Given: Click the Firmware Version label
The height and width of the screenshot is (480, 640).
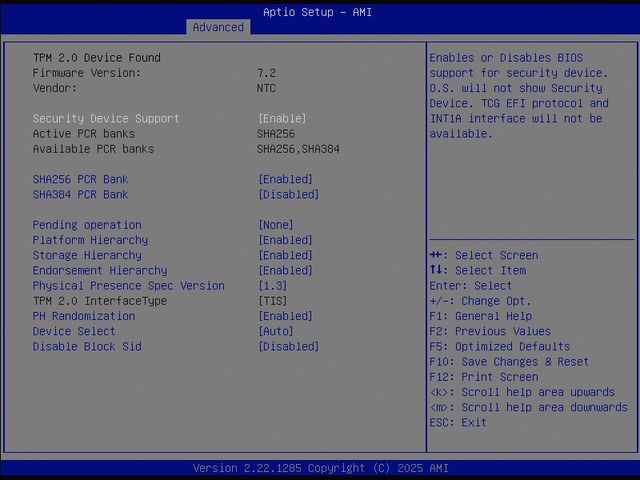Looking at the screenshot, I should pyautogui.click(x=87, y=73).
